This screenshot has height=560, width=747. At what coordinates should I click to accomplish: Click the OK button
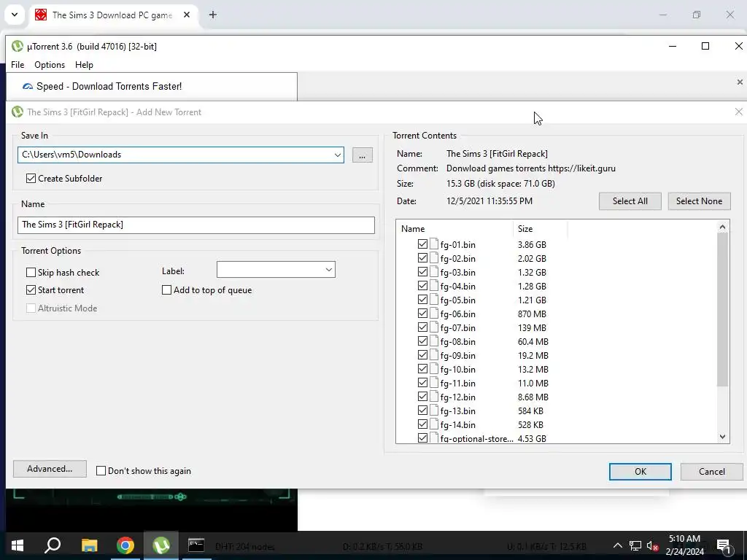point(640,472)
